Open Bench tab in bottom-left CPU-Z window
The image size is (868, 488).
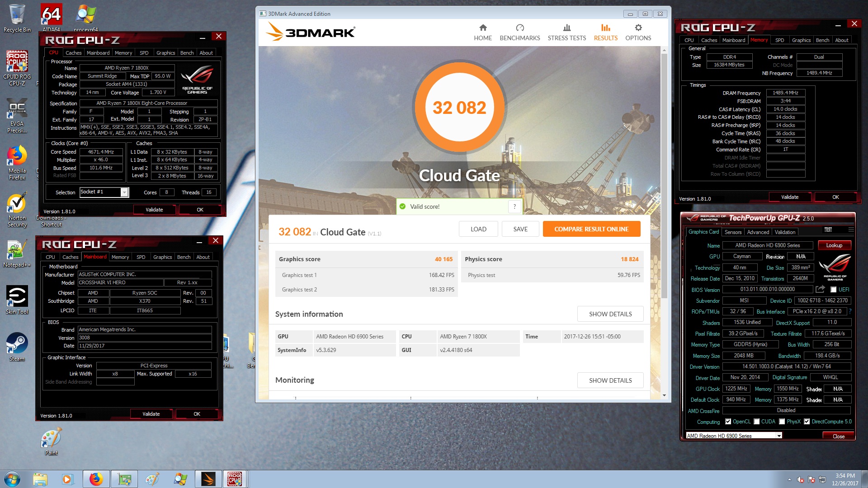[x=184, y=257]
